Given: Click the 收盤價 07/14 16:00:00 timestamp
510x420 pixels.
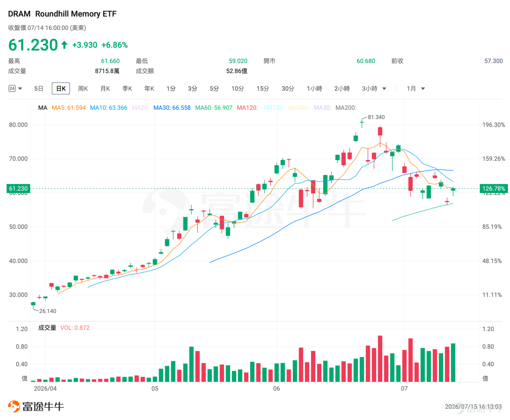Looking at the screenshot, I should coord(47,28).
